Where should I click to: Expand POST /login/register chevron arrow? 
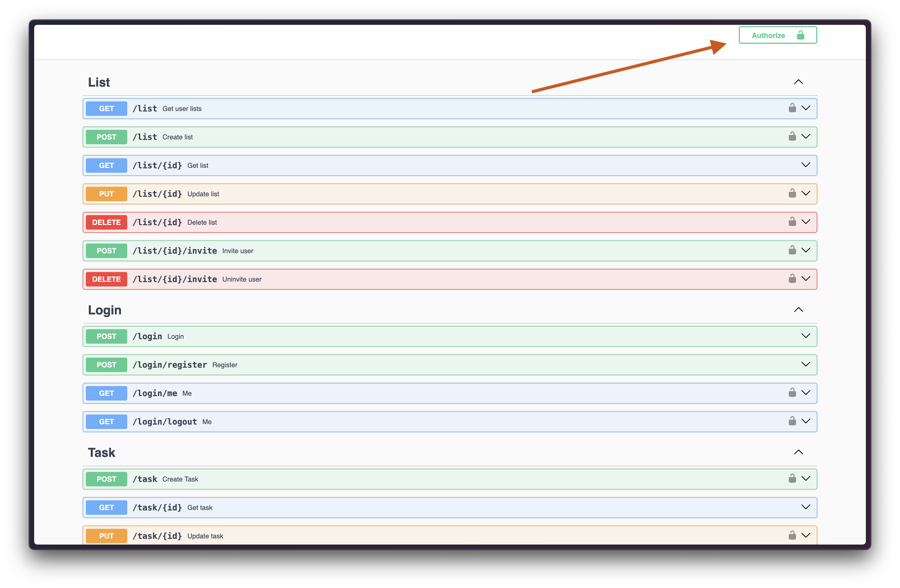coord(805,364)
